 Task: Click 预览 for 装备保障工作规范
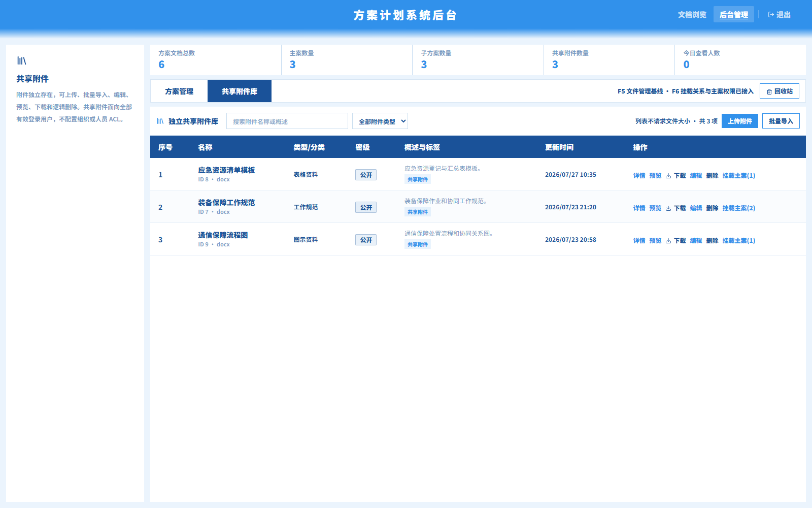coord(655,208)
